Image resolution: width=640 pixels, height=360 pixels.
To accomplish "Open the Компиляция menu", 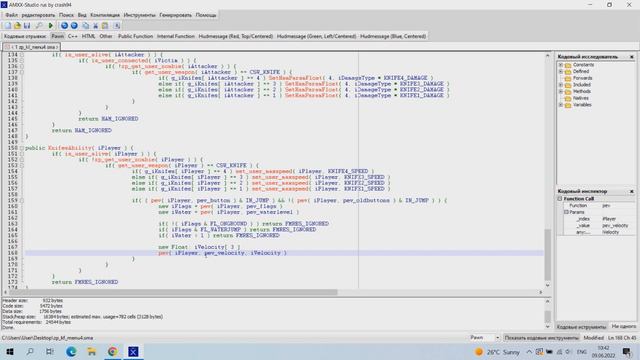I will pos(105,15).
